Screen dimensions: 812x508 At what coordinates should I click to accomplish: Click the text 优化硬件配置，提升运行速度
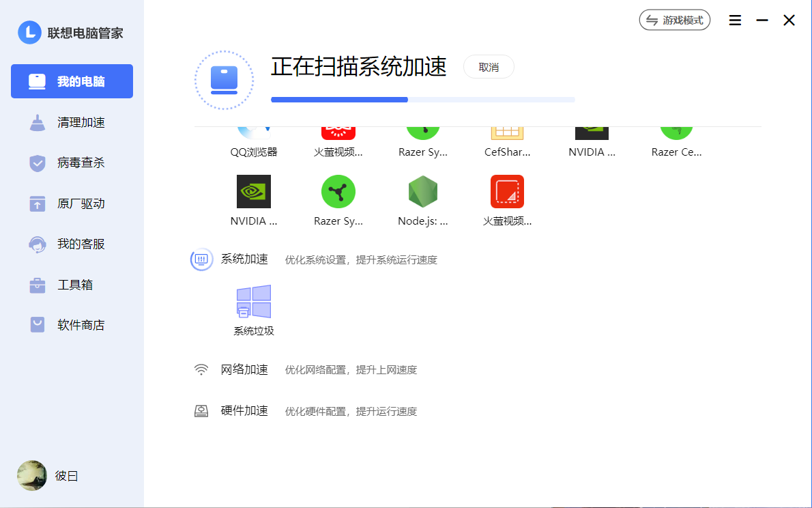click(351, 412)
